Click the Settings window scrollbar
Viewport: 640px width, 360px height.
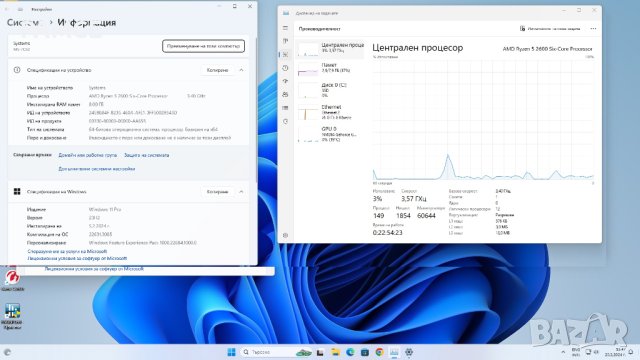point(256,110)
